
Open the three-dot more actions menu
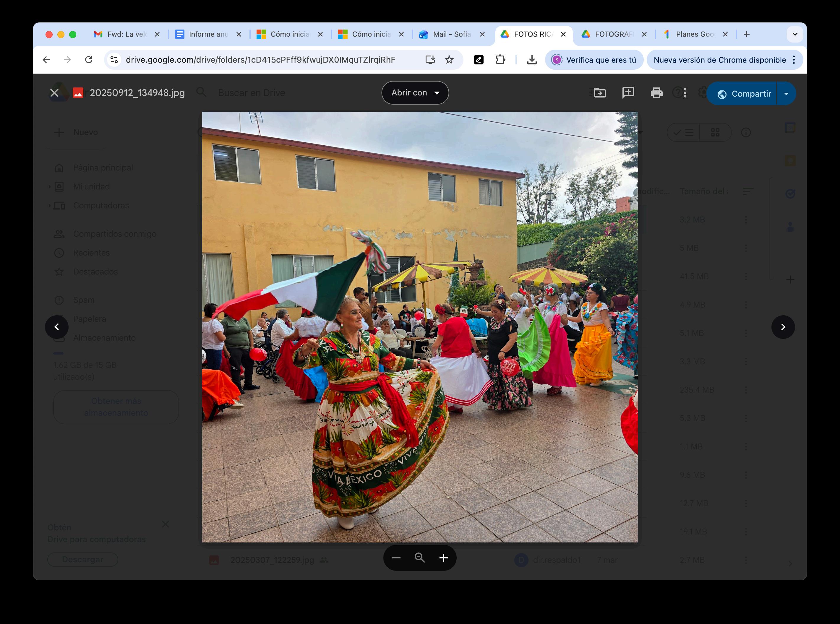pos(685,93)
